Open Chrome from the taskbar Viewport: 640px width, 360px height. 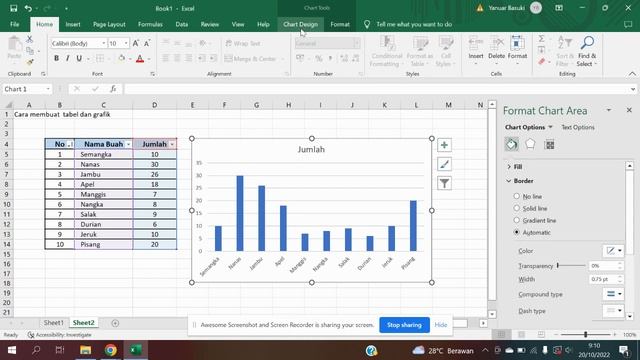coord(110,350)
